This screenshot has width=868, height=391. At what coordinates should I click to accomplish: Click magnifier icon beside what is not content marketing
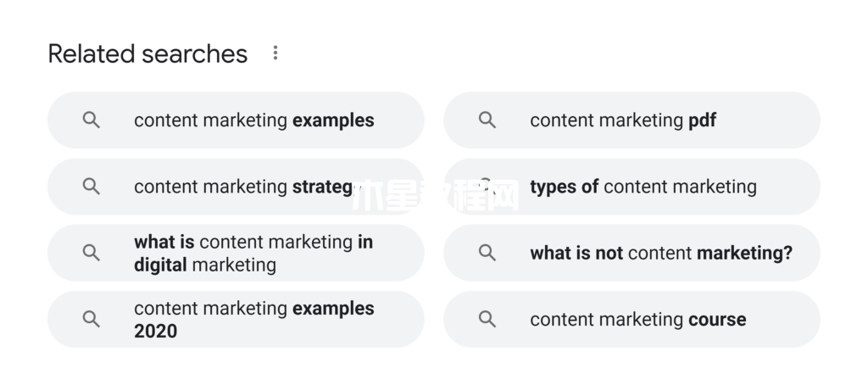click(487, 253)
